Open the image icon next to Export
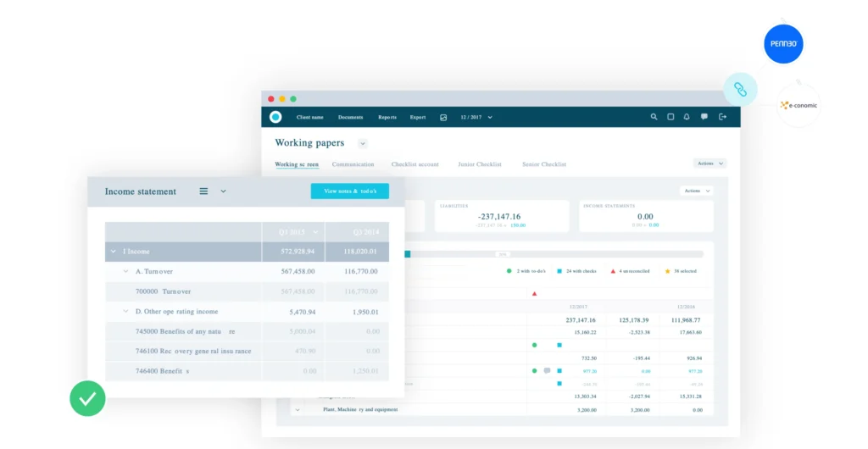This screenshot has height=449, width=868. tap(443, 117)
